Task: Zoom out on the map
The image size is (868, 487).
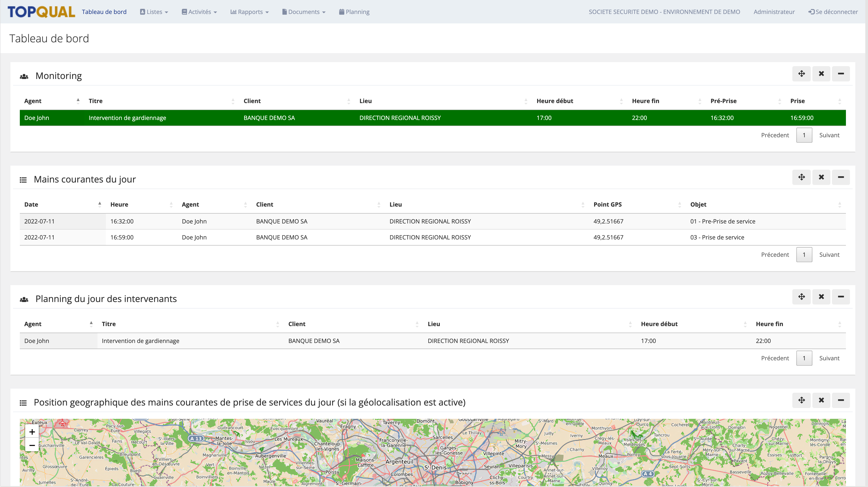Action: coord(32,445)
